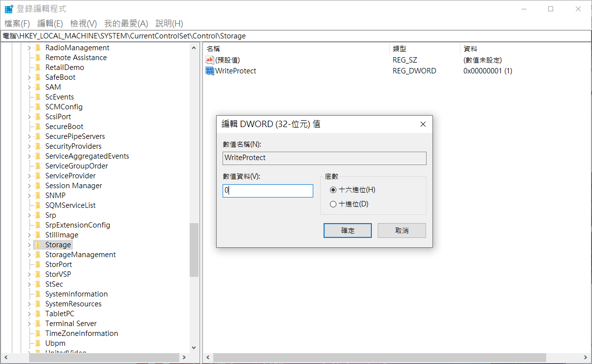Expand the StorageManagement tree node
This screenshot has height=364, width=592.
(x=29, y=255)
